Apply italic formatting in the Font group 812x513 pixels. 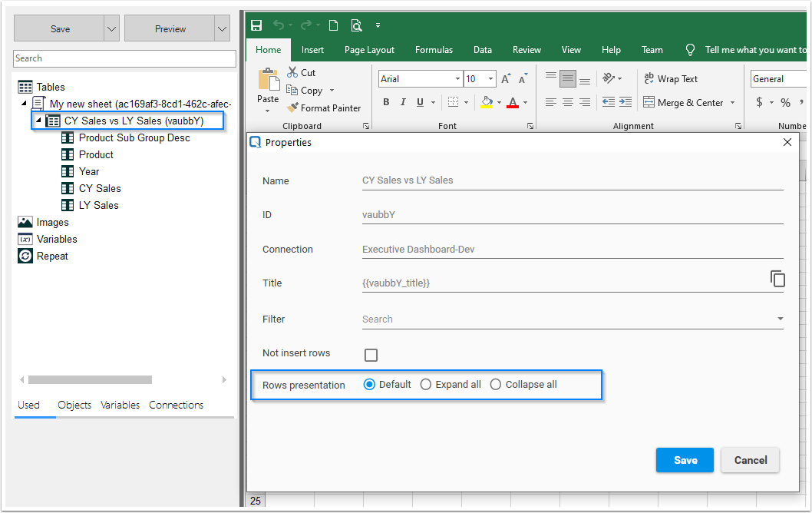tap(402, 101)
